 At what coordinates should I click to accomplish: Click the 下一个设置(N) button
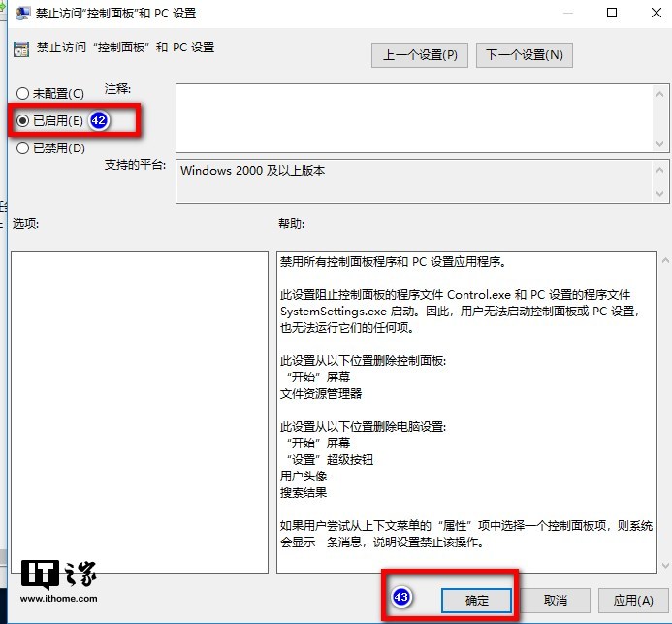pyautogui.click(x=525, y=55)
